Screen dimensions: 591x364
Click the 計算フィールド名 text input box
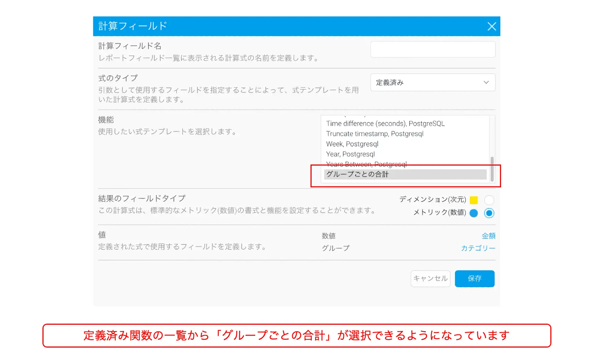tap(433, 49)
